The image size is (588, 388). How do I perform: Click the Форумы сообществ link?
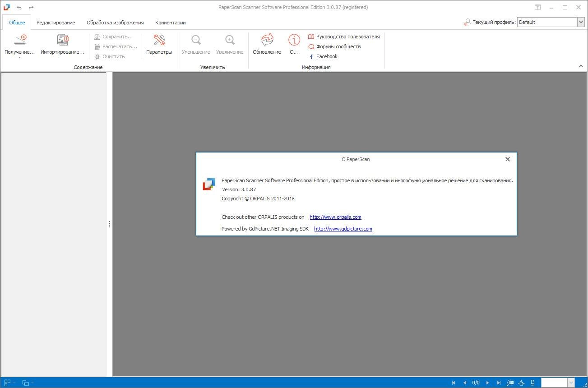click(x=338, y=46)
